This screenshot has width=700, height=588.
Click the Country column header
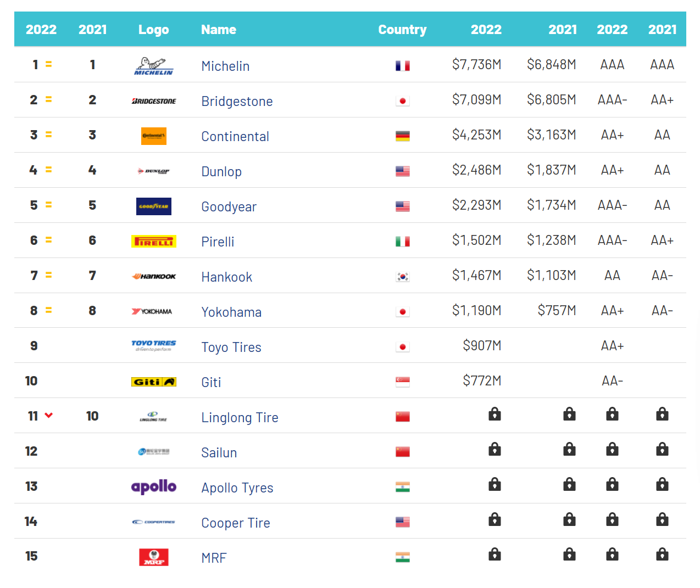coord(402,30)
